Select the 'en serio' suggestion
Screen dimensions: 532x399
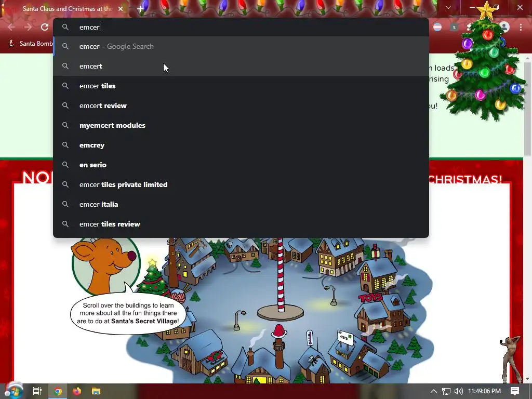241,165
